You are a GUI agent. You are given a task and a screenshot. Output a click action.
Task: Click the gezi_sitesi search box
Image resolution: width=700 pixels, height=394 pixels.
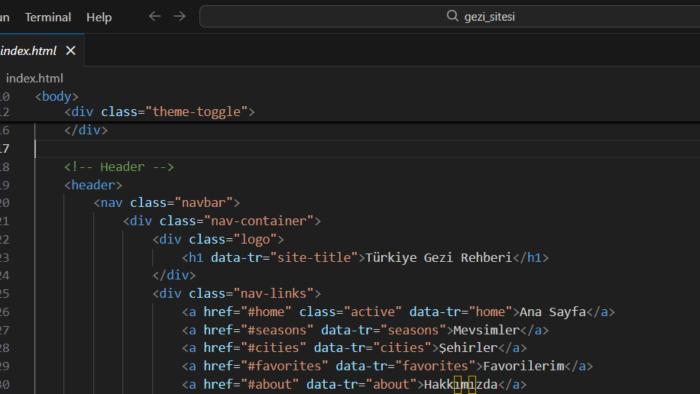pos(450,17)
